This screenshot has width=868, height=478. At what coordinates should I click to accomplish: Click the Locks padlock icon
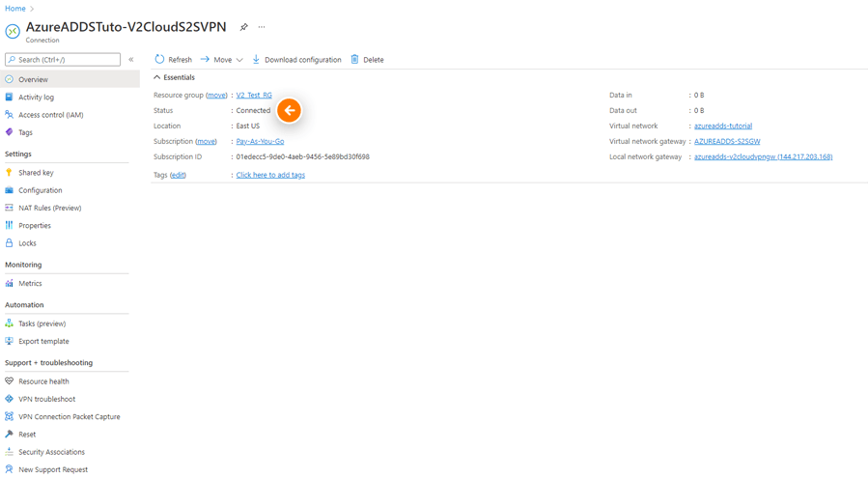pyautogui.click(x=9, y=243)
